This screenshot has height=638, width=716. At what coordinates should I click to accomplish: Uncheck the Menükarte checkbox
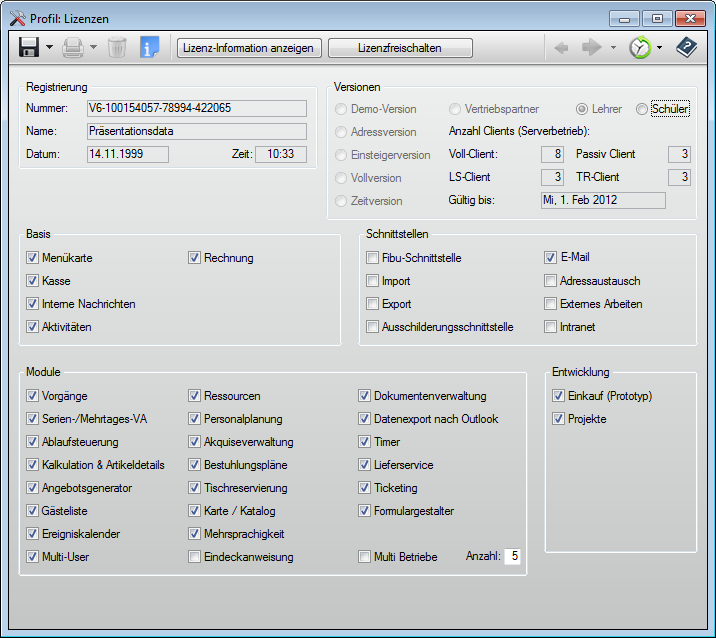(33, 258)
